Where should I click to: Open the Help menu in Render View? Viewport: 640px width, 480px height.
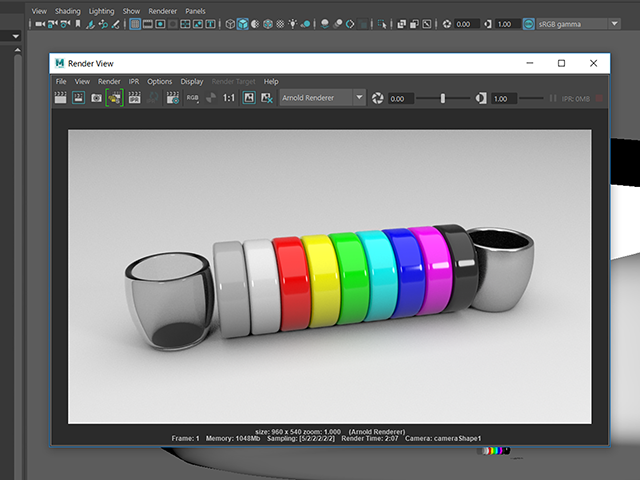[271, 81]
